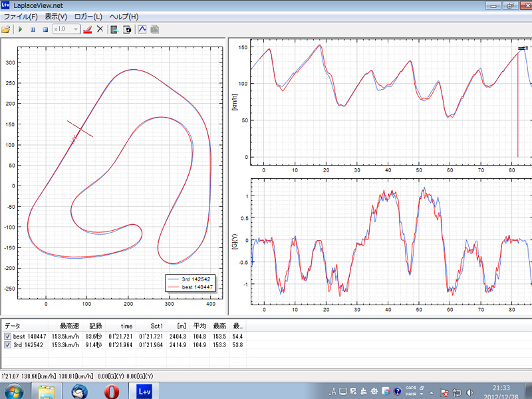Click the [m] distance column header
This screenshot has height=399, width=532.
pyautogui.click(x=178, y=326)
